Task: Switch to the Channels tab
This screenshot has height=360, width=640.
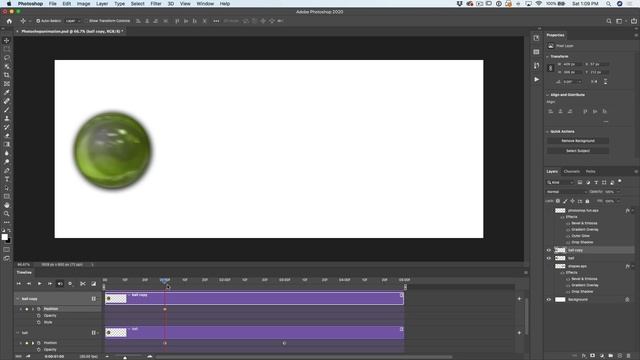Action: pyautogui.click(x=571, y=171)
